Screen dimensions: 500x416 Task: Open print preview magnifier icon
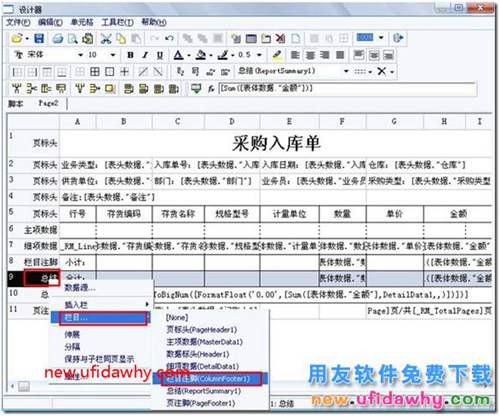pyautogui.click(x=73, y=39)
